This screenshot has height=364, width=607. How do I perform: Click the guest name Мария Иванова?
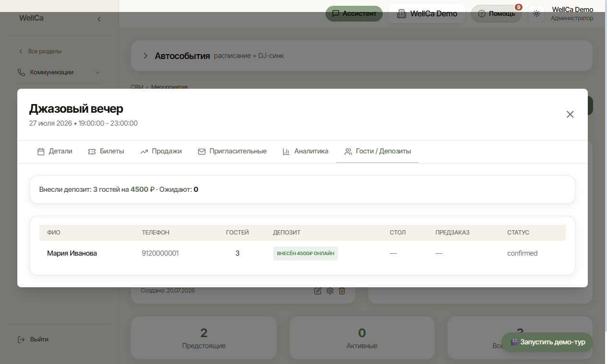tap(72, 253)
